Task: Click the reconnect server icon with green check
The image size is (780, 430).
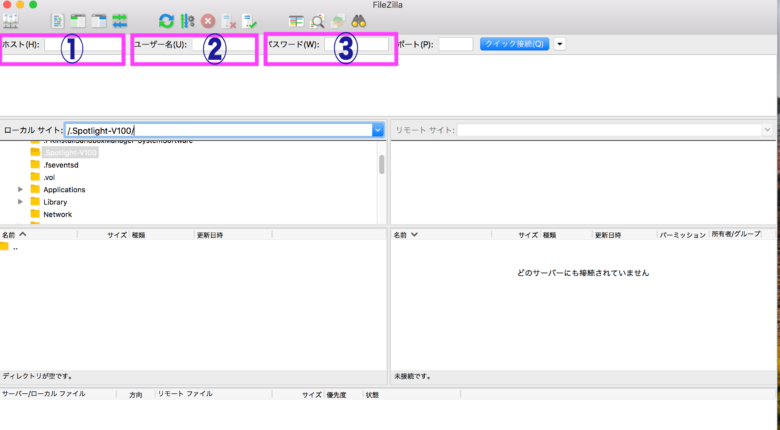Action: [249, 21]
